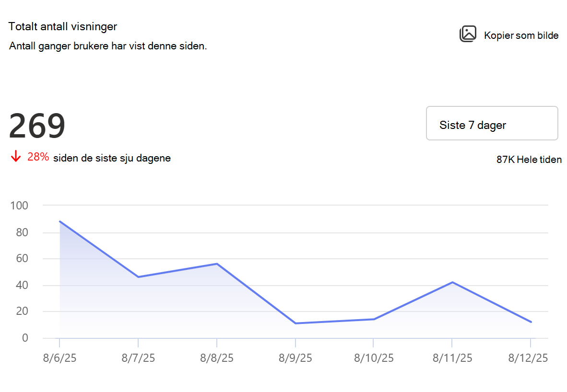567x392 pixels.
Task: Select the 8/7/25 data point on chart
Action: tap(138, 277)
